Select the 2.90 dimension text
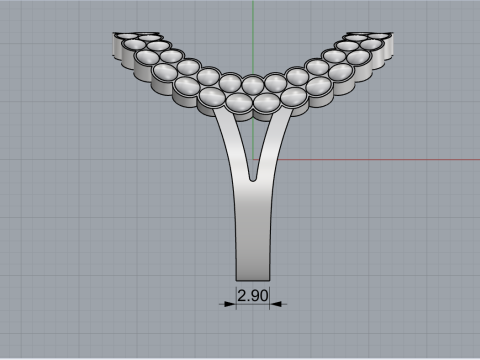 [x=253, y=296]
